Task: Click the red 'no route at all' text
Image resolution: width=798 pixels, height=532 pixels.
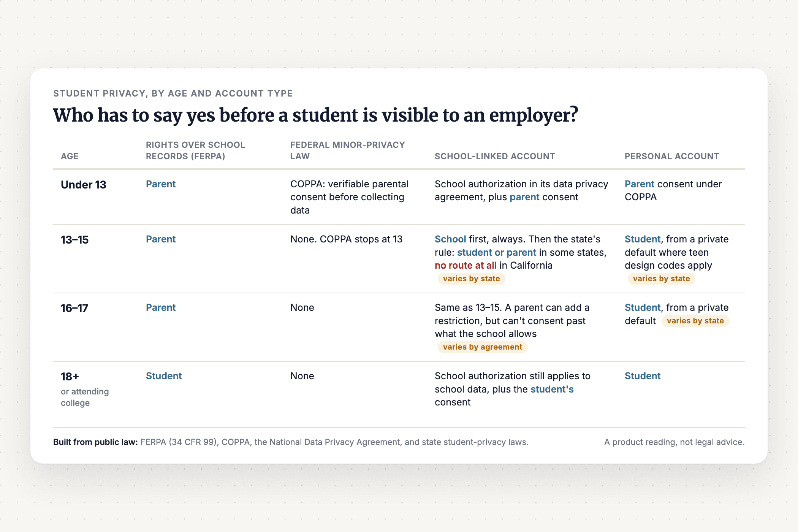Action: [465, 266]
